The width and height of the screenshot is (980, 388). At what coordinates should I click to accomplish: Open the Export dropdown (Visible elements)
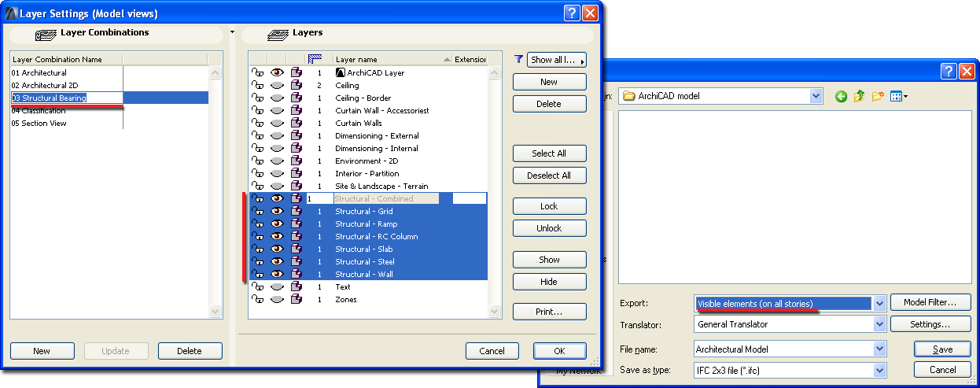880,303
